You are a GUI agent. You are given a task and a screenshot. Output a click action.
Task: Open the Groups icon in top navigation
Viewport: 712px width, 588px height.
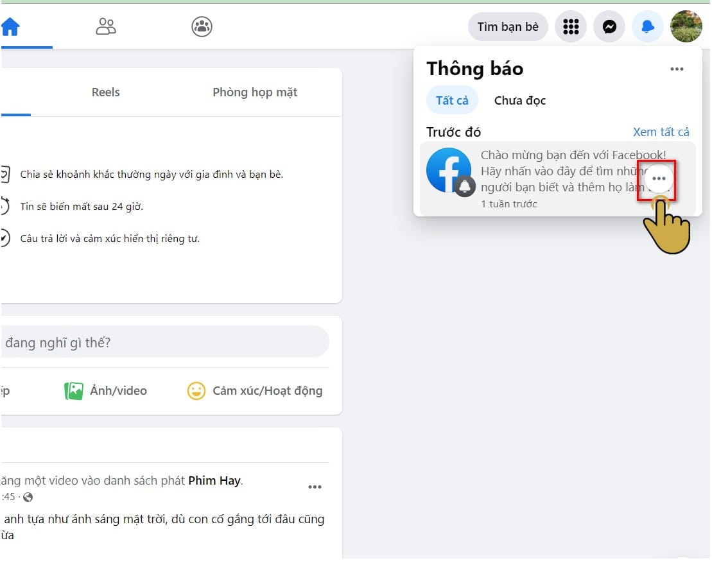click(202, 26)
